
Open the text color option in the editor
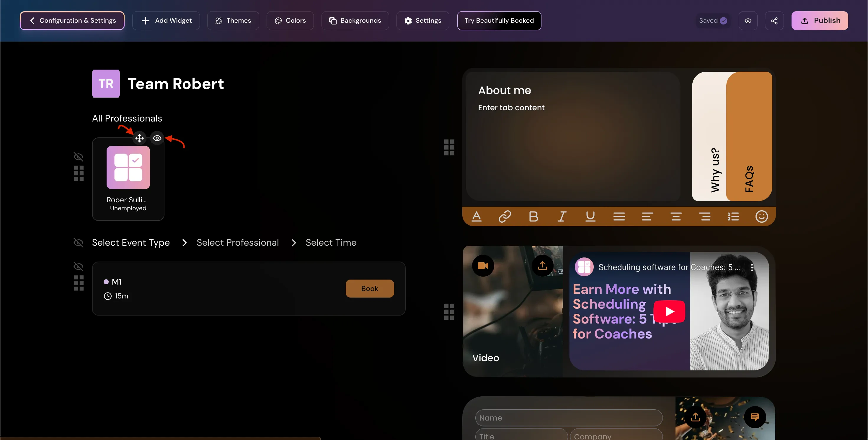point(476,216)
